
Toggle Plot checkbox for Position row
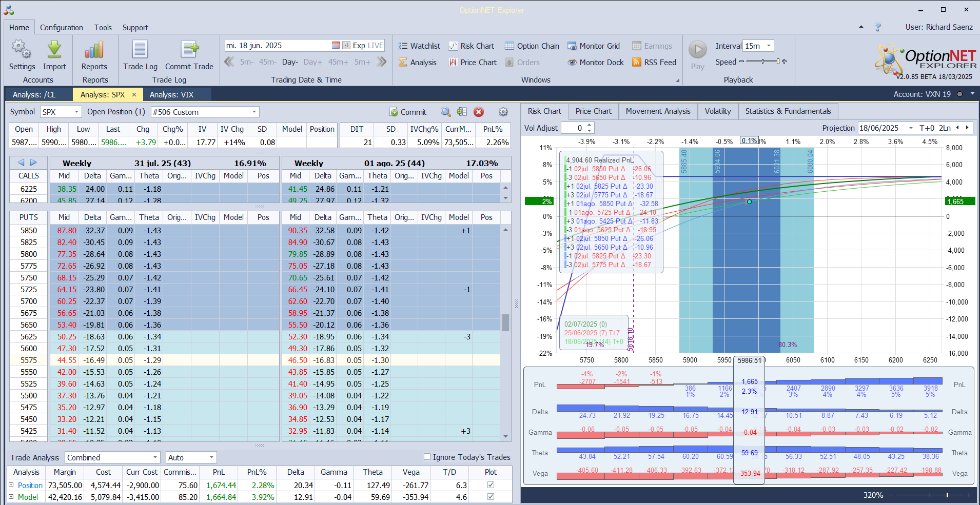pos(491,485)
